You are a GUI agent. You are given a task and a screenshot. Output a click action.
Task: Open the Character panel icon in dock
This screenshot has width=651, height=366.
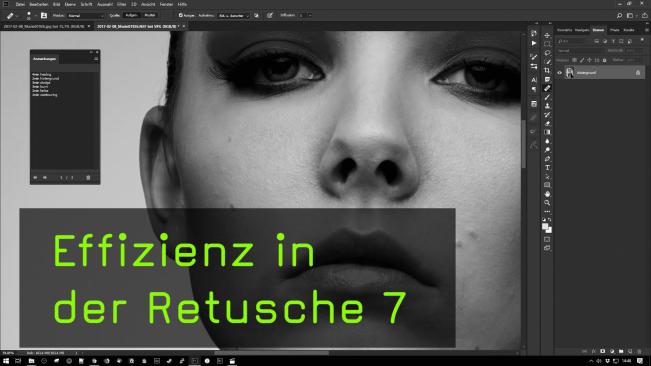[x=534, y=80]
